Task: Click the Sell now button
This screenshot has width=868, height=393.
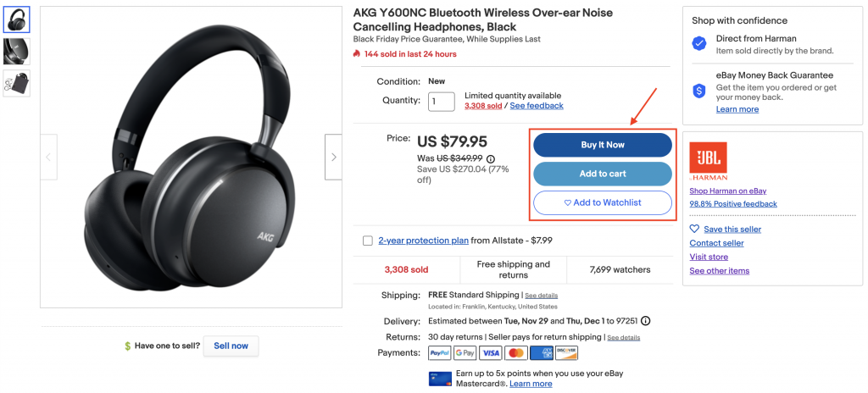Action: click(231, 346)
